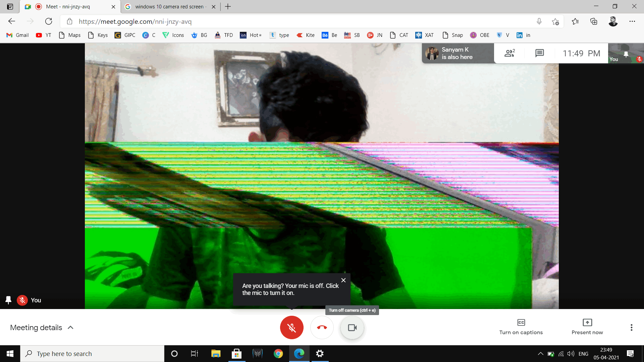Viewport: 644px width, 362px height.
Task: Turn off camera using the video button
Action: (x=352, y=327)
